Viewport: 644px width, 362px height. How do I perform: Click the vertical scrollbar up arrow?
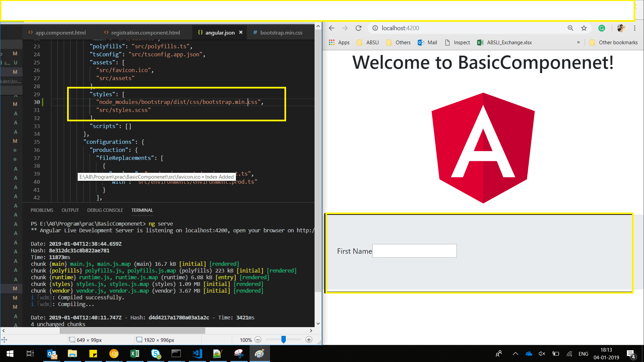click(x=318, y=26)
